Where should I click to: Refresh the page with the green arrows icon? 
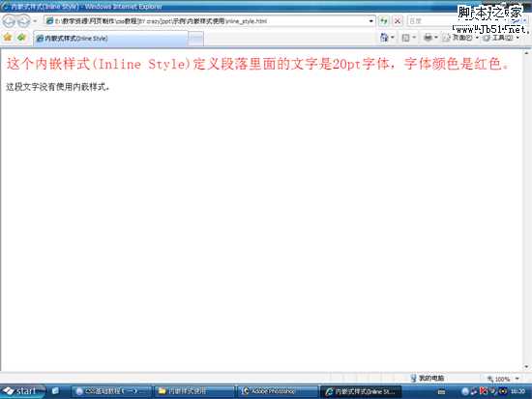click(x=384, y=21)
